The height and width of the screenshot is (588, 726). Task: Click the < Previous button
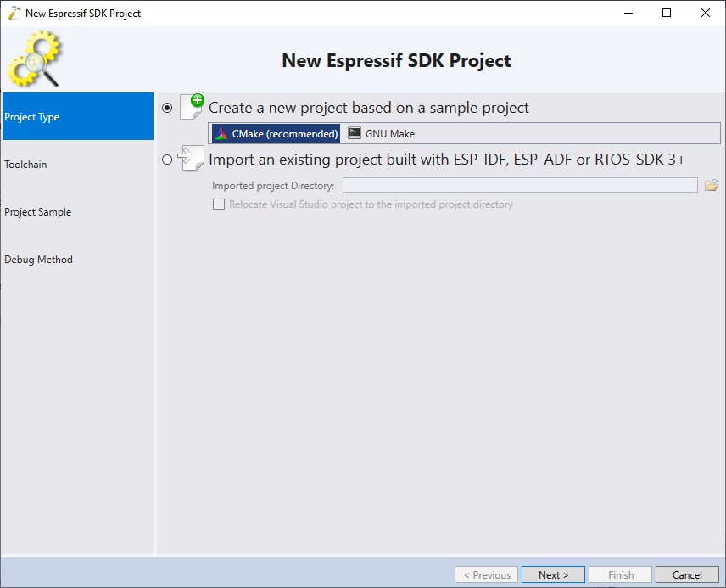pyautogui.click(x=487, y=574)
